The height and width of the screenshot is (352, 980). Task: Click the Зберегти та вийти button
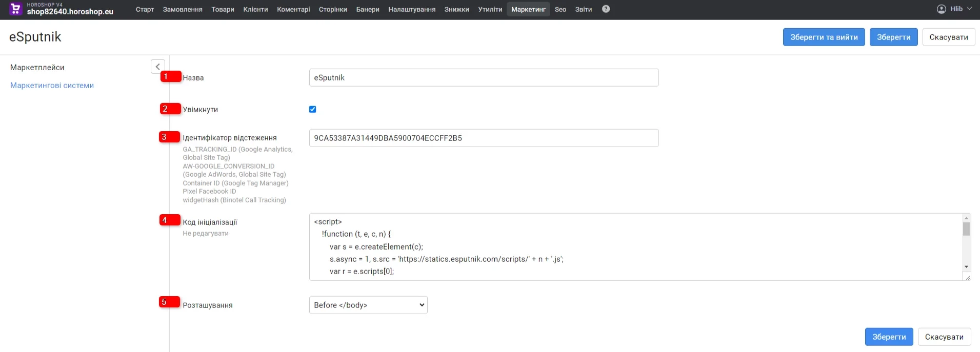[x=824, y=37]
